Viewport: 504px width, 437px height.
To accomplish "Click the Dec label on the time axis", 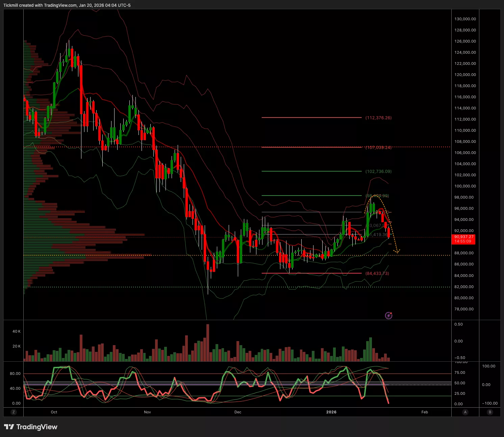I will click(x=238, y=412).
